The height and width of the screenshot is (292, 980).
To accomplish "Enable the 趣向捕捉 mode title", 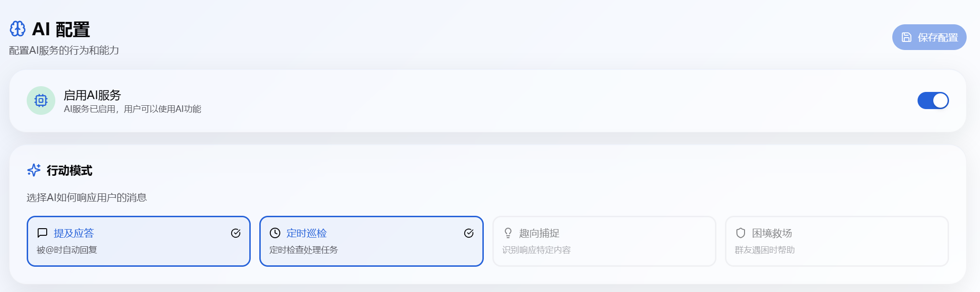I will click(x=539, y=233).
